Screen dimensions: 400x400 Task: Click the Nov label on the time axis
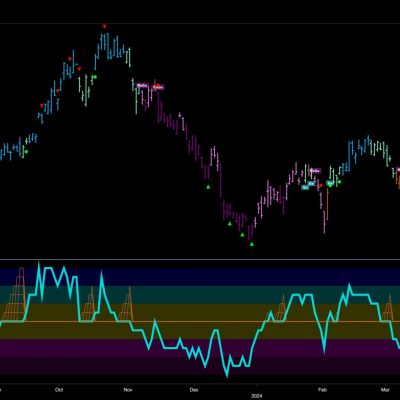[128, 389]
